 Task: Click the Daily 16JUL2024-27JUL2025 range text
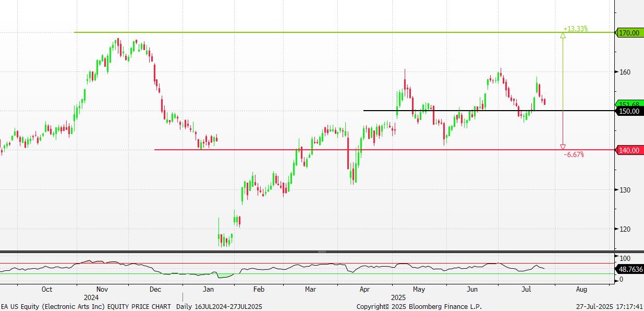click(219, 306)
